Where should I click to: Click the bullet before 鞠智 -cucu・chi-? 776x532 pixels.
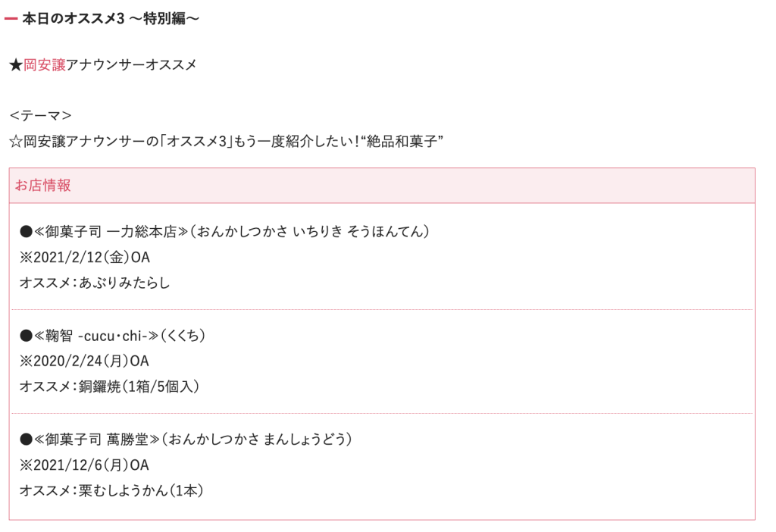click(x=27, y=336)
